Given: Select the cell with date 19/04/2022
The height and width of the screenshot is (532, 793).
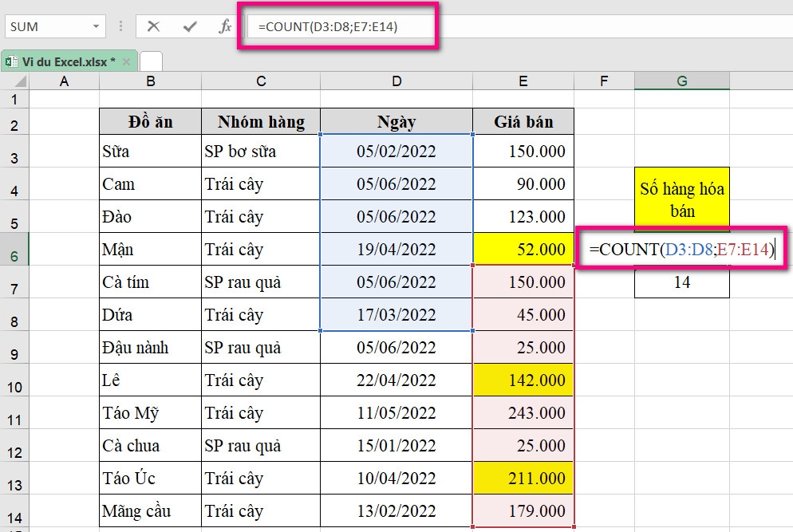Looking at the screenshot, I should pos(396,249).
